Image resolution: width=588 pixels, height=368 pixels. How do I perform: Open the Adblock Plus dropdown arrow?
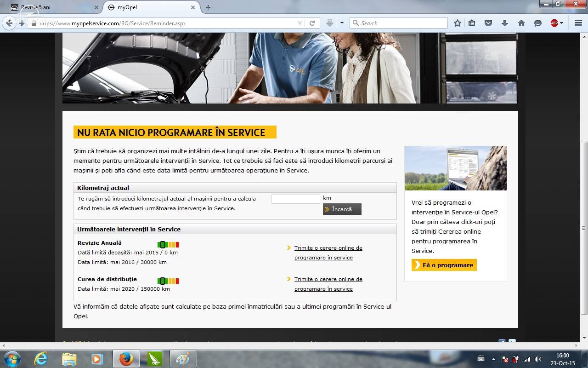click(562, 23)
